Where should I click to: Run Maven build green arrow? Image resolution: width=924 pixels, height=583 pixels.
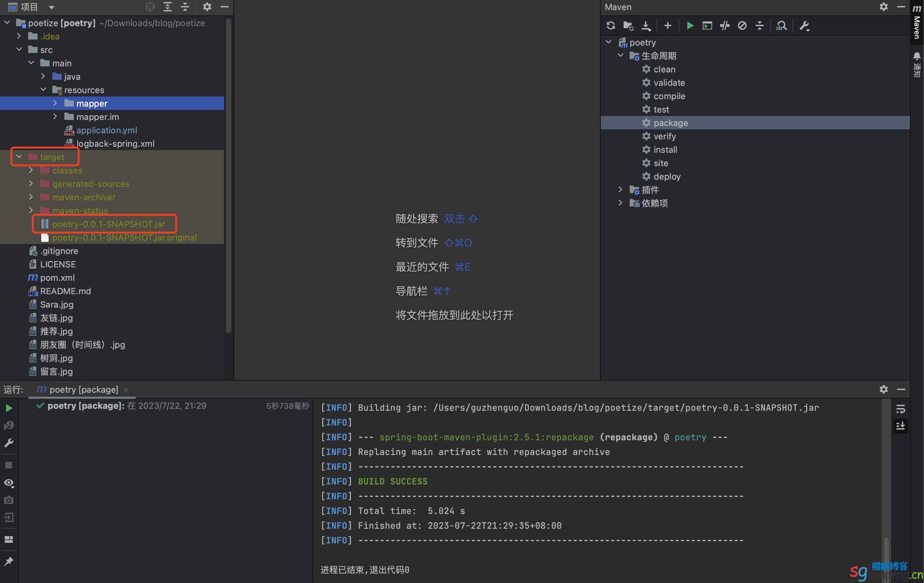[x=690, y=26]
